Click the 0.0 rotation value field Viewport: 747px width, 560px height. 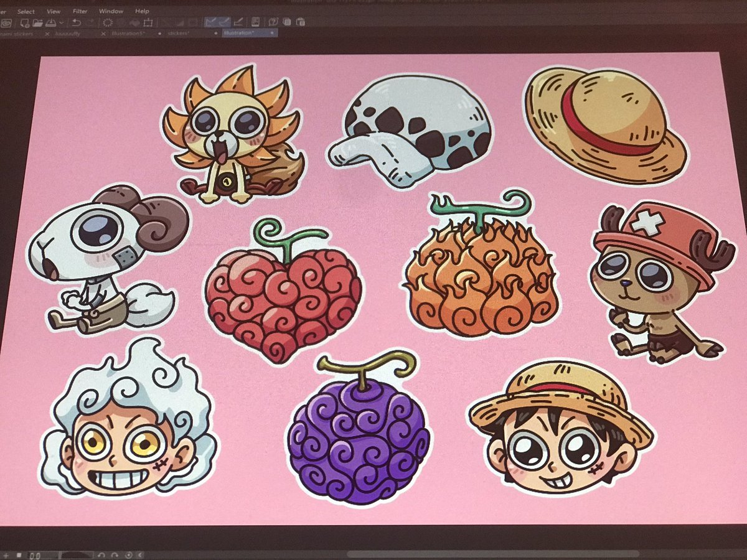click(x=42, y=555)
